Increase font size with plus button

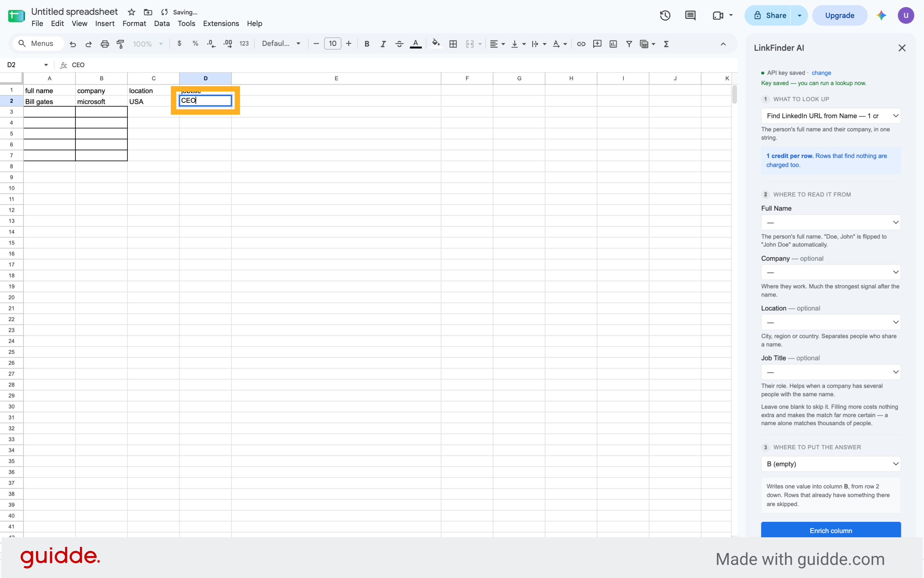pyautogui.click(x=348, y=44)
